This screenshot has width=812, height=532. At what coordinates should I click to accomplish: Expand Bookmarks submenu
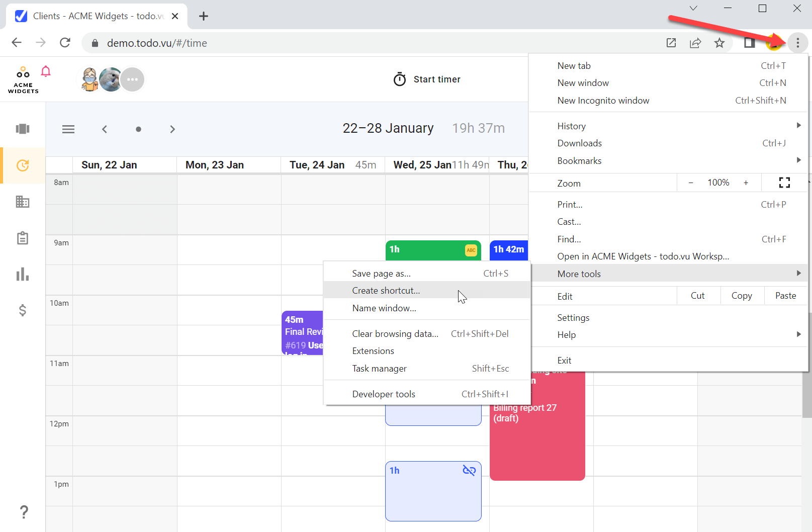[668, 160]
